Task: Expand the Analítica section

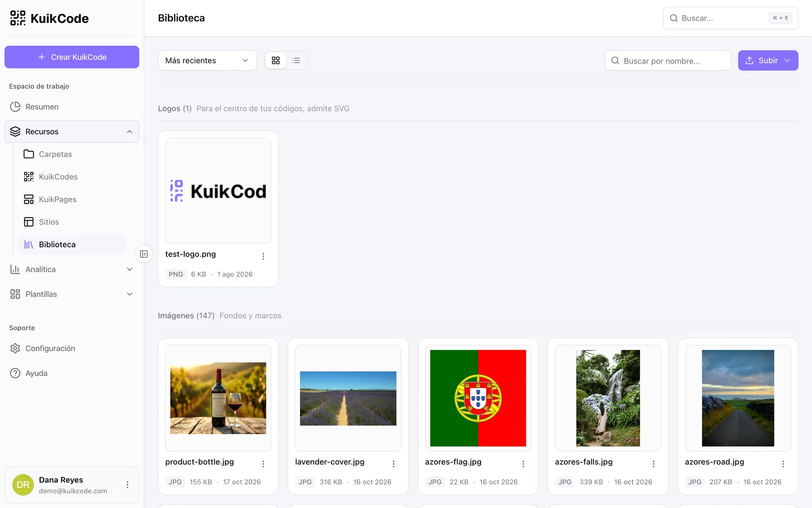Action: pos(72,269)
